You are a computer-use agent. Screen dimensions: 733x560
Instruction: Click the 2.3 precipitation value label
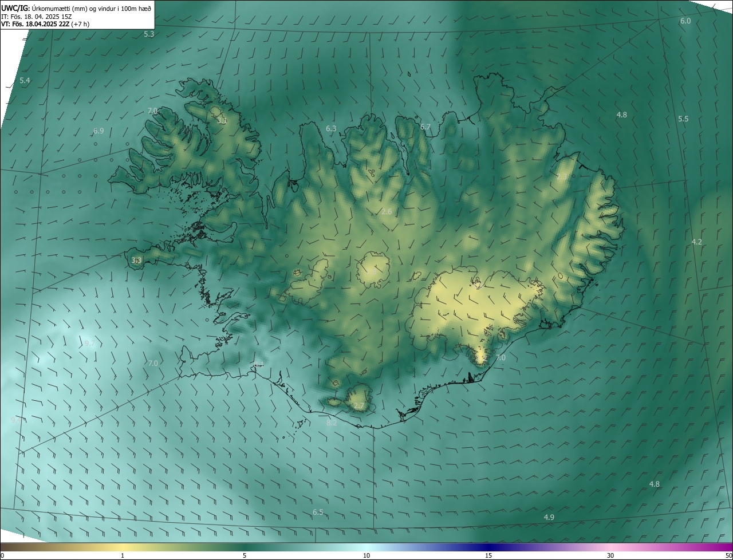[562, 177]
